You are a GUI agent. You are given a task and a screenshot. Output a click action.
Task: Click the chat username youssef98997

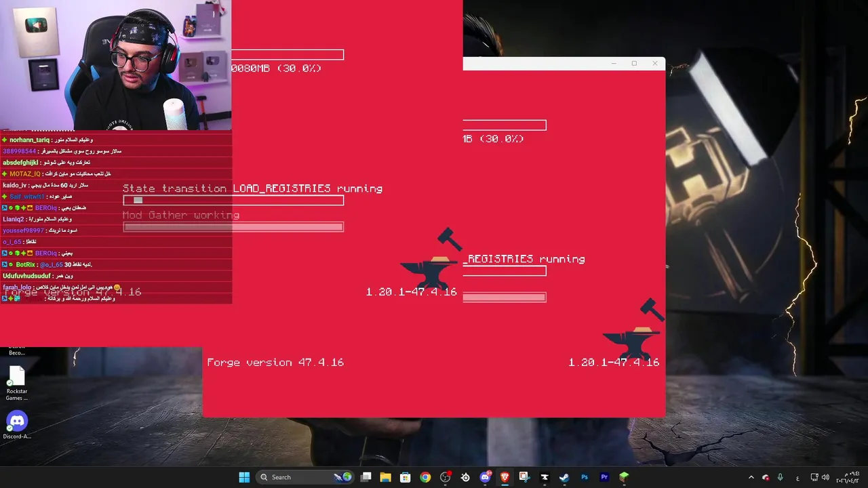click(23, 230)
